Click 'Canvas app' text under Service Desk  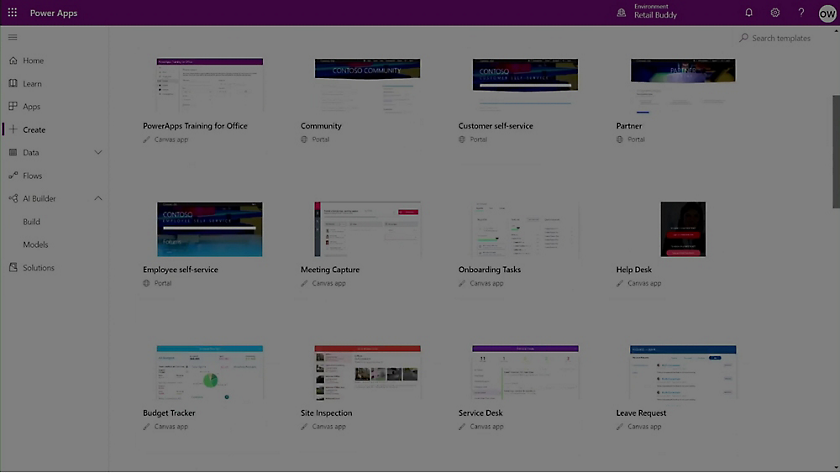pos(486,427)
